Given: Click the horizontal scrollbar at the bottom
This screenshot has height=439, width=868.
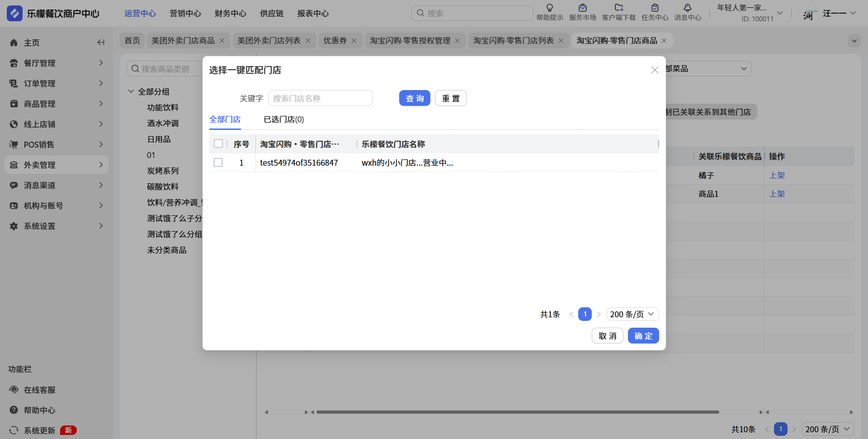Looking at the screenshot, I should pyautogui.click(x=517, y=412).
